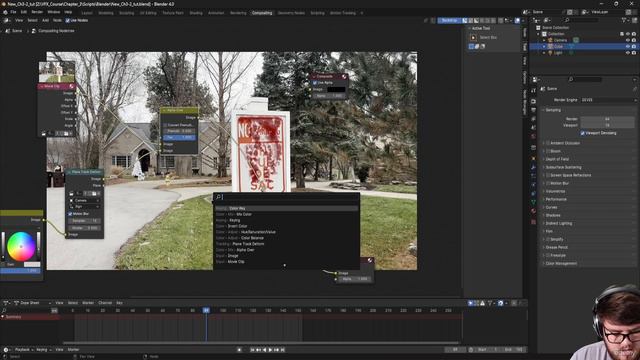Click the Render samples field
Image resolution: width=640 pixels, height=360 pixels.
tap(607, 119)
